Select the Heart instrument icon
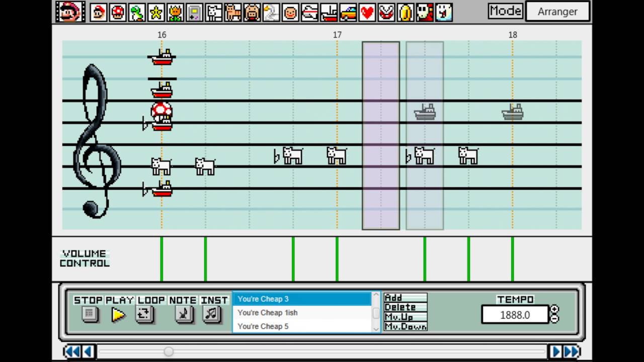The image size is (644, 362). (x=367, y=12)
